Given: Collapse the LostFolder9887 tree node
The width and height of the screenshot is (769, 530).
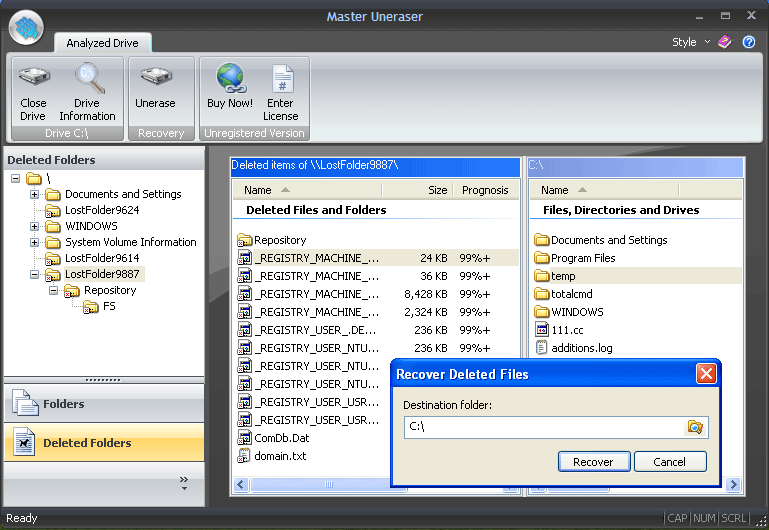Looking at the screenshot, I should tap(34, 275).
